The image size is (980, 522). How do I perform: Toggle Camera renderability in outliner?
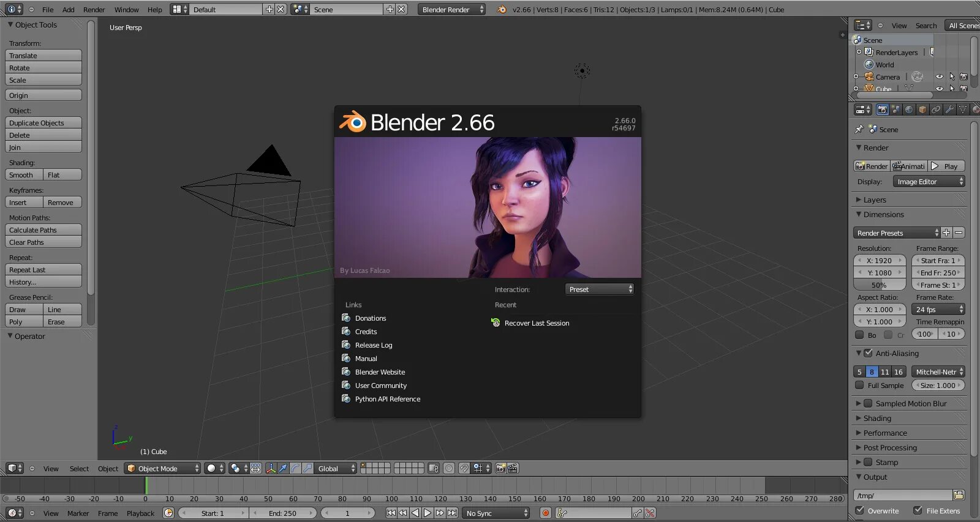[963, 76]
